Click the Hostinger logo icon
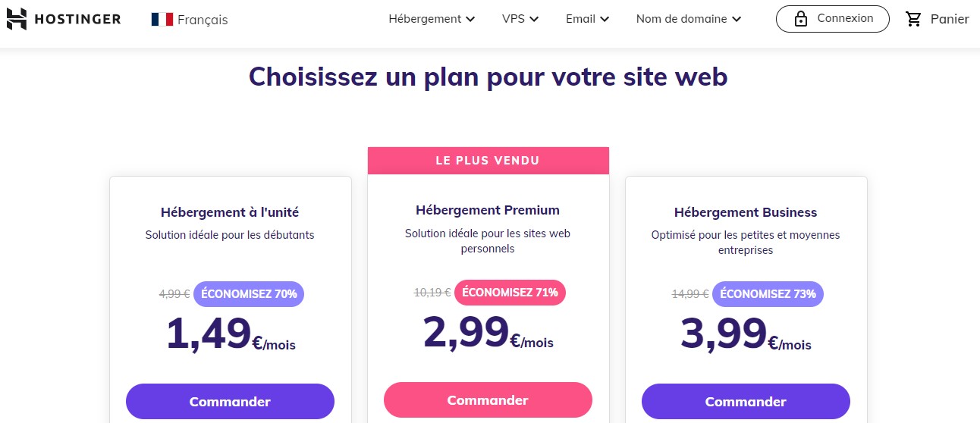This screenshot has width=980, height=423. (17, 19)
